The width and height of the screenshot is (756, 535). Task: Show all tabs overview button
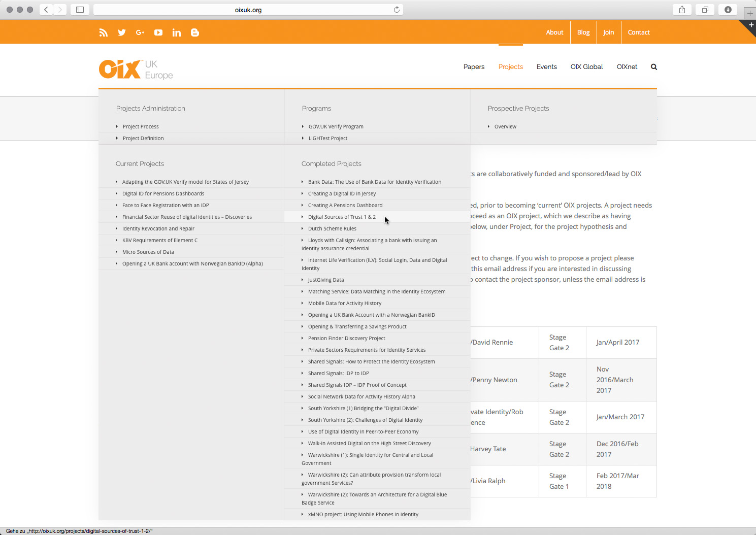coord(705,10)
